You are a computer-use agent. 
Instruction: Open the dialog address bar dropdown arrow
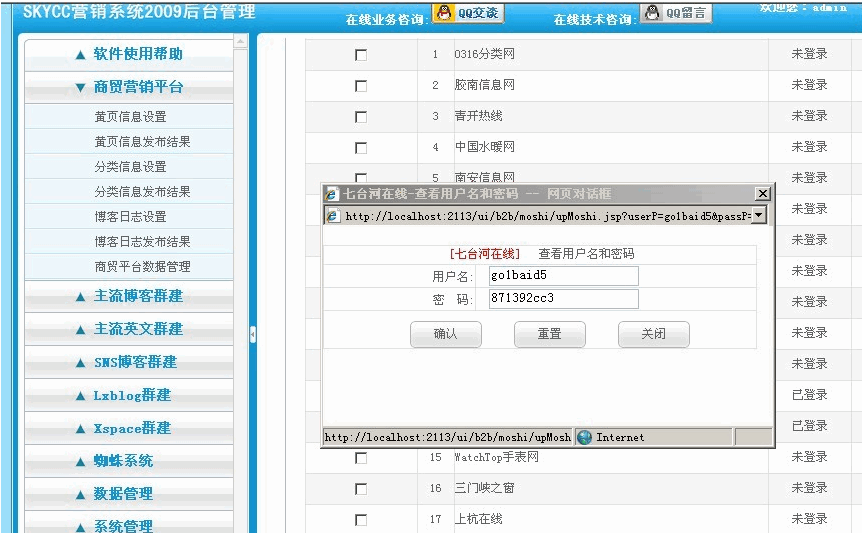(759, 215)
